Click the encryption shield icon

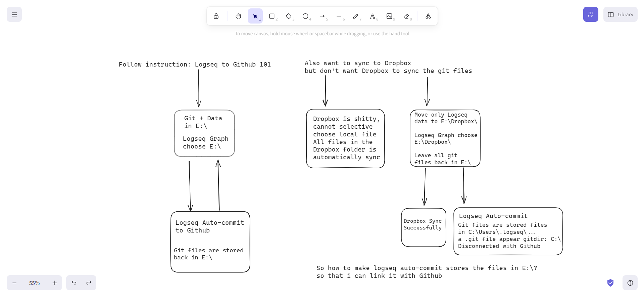[610, 283]
